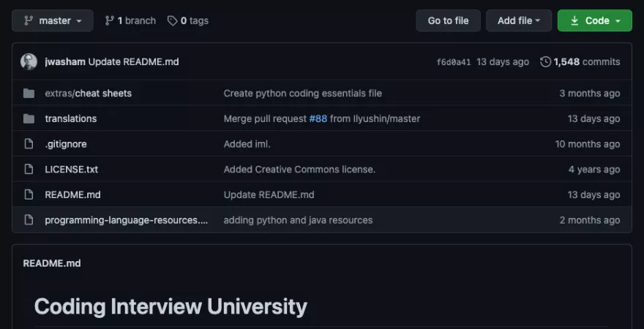
Task: Open the commit history clock icon
Action: tap(545, 62)
